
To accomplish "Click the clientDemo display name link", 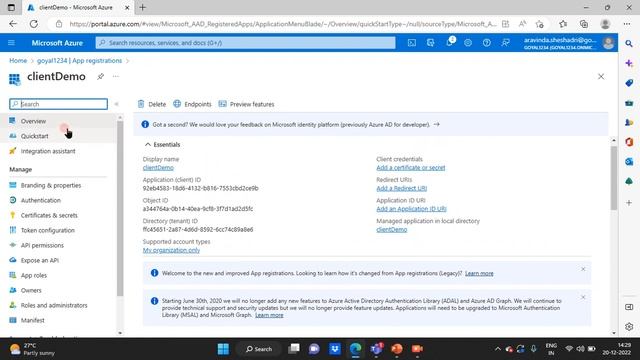I will click(158, 168).
